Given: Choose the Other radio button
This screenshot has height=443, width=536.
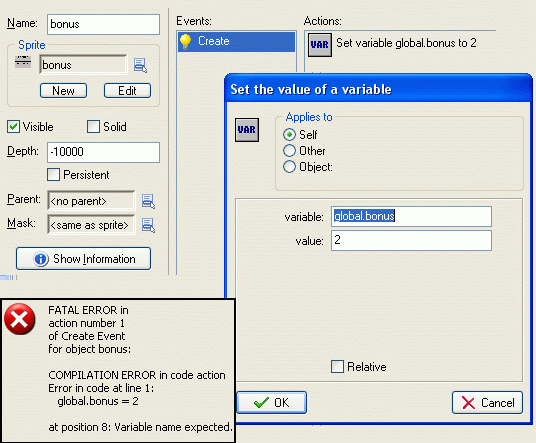Looking at the screenshot, I should (x=289, y=150).
